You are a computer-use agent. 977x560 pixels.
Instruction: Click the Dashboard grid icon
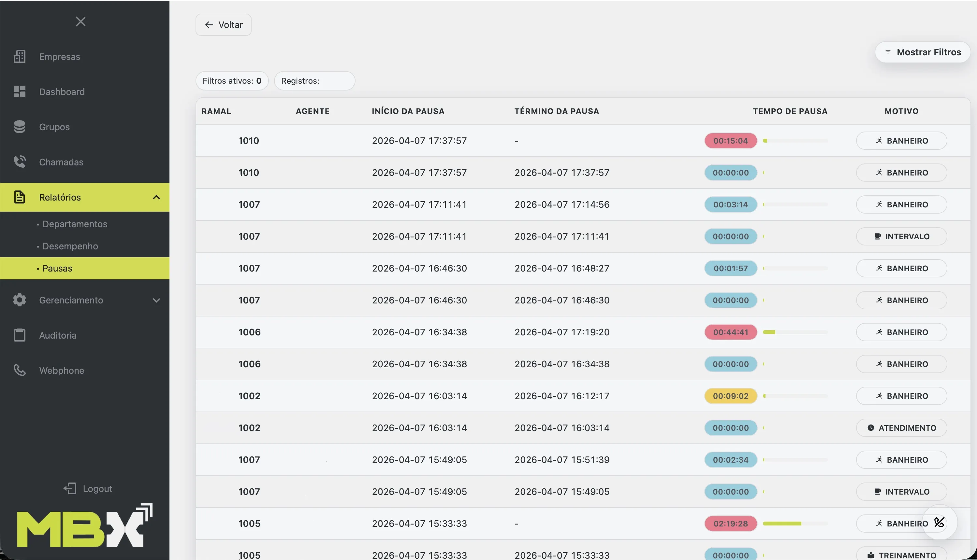(x=19, y=91)
